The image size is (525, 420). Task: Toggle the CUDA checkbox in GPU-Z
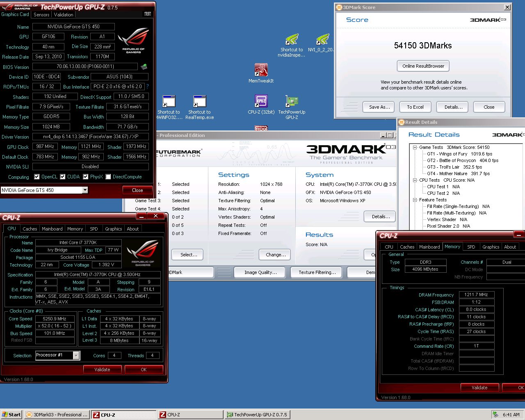tap(63, 177)
